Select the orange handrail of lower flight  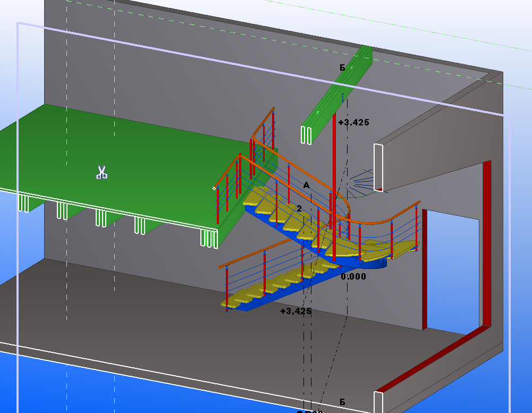[x=255, y=254]
